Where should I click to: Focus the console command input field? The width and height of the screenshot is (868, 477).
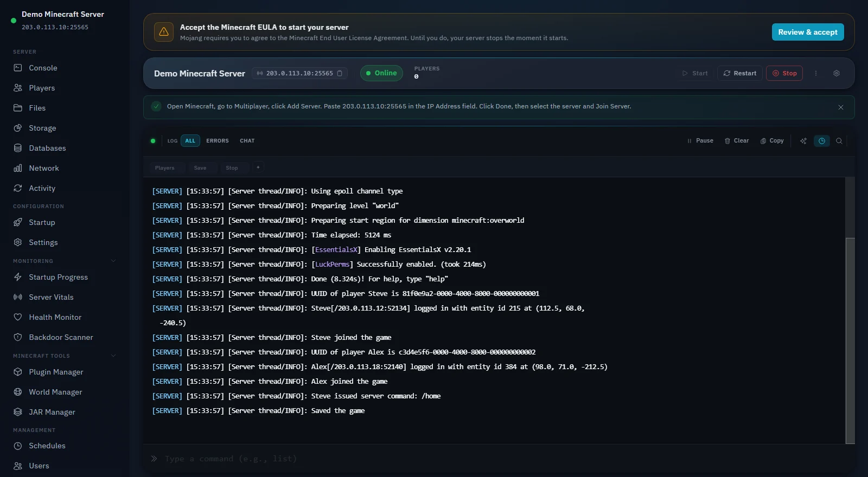click(505, 459)
